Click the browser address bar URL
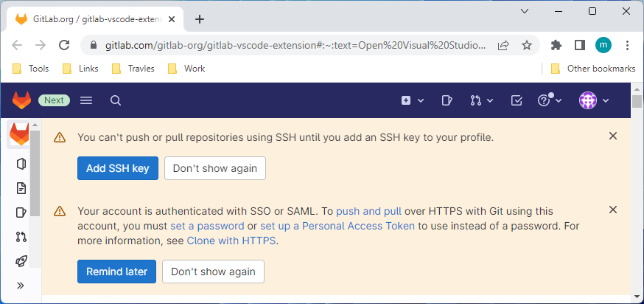This screenshot has width=644, height=304. (x=295, y=45)
